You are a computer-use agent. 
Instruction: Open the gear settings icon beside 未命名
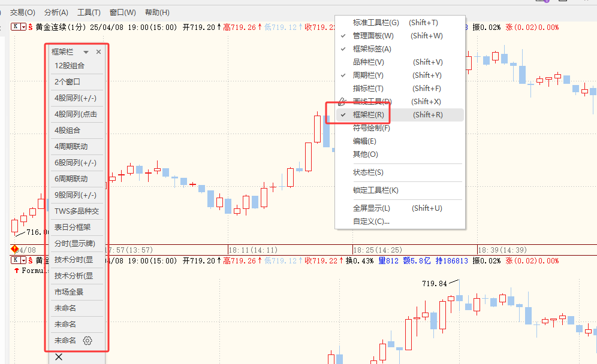[88, 341]
